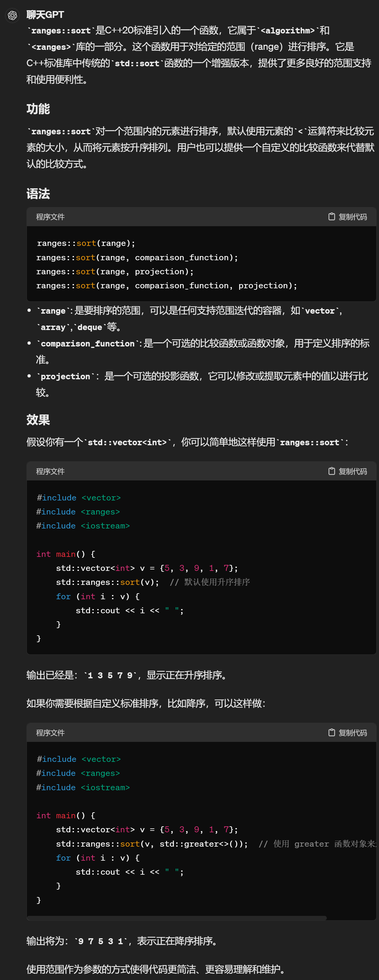379x980 pixels.
Task: Click the 功能 heading
Action: point(38,109)
